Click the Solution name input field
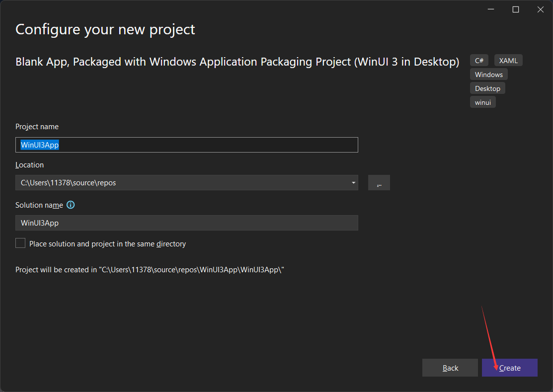This screenshot has height=392, width=553. click(186, 223)
